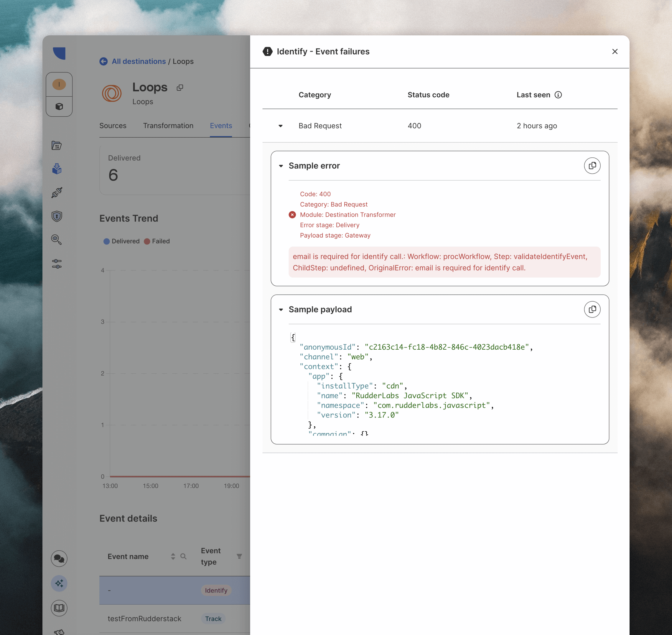
Task: Click the 'Payload stage: Gateway' line
Action: point(335,235)
